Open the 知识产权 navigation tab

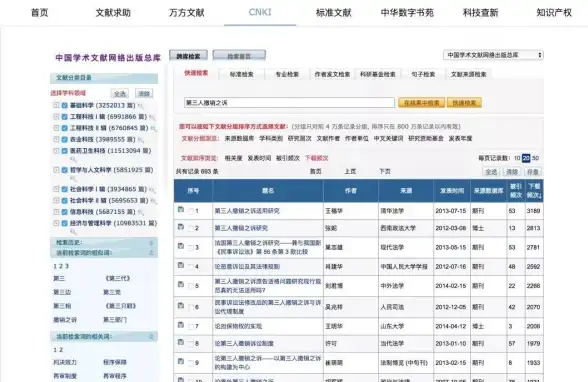pos(554,13)
